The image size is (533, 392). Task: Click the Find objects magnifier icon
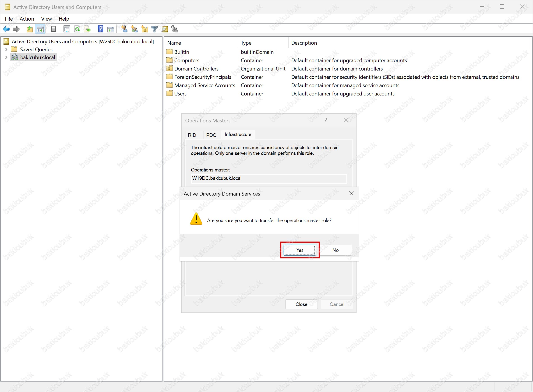[x=165, y=29]
